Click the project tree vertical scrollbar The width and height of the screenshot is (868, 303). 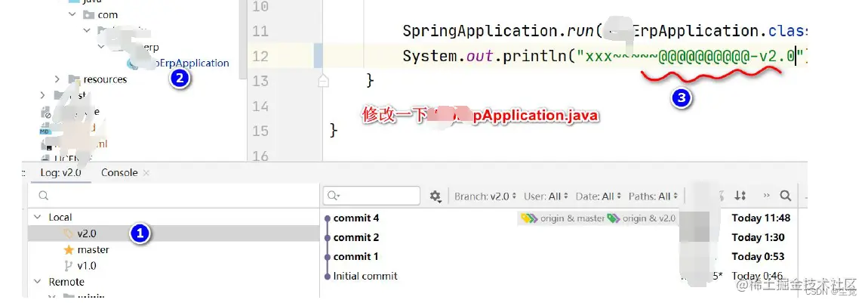pos(242,39)
